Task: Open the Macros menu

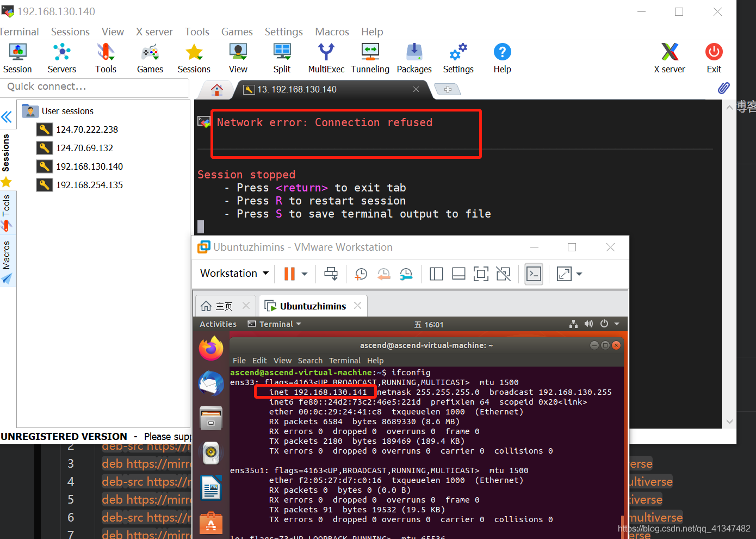Action: [332, 32]
